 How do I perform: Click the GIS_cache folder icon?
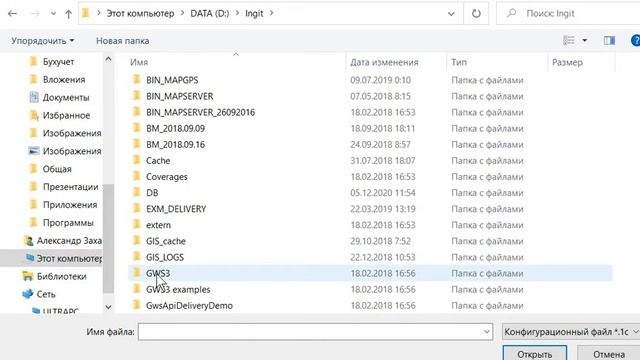(137, 240)
